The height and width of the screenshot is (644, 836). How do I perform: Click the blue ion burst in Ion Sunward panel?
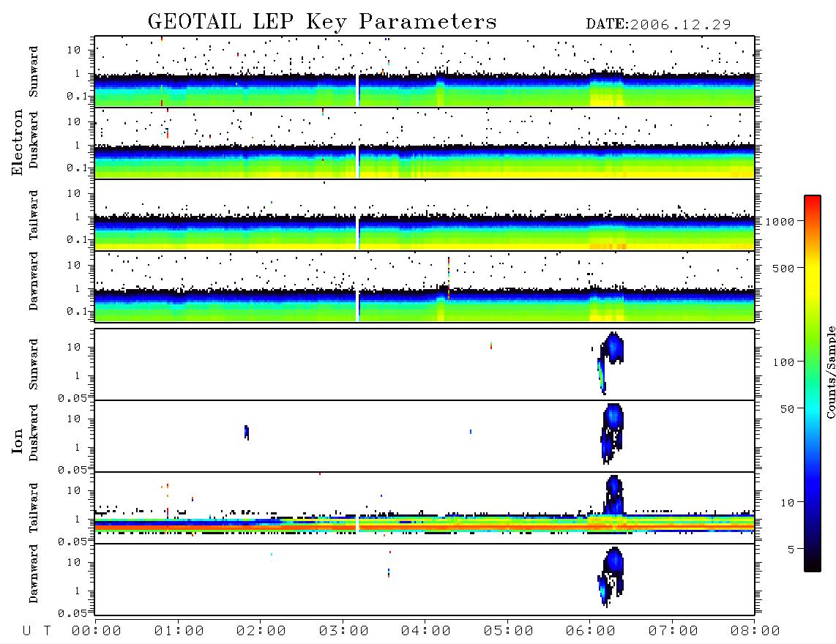(612, 349)
